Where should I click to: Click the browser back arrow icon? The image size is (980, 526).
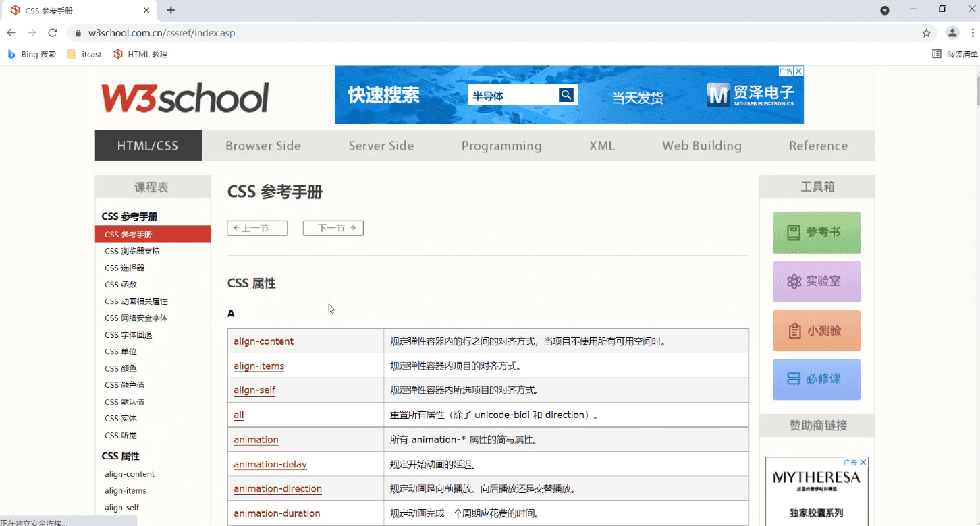(x=11, y=33)
